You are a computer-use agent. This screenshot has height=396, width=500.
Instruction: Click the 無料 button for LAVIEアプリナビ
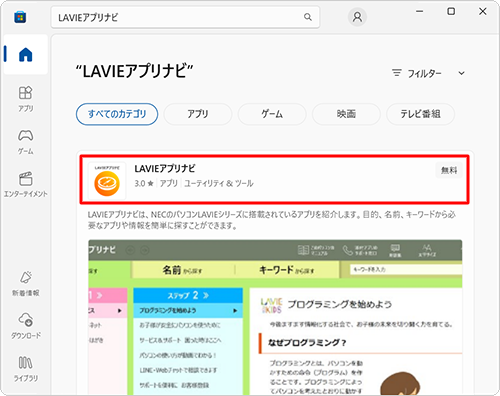(x=449, y=170)
